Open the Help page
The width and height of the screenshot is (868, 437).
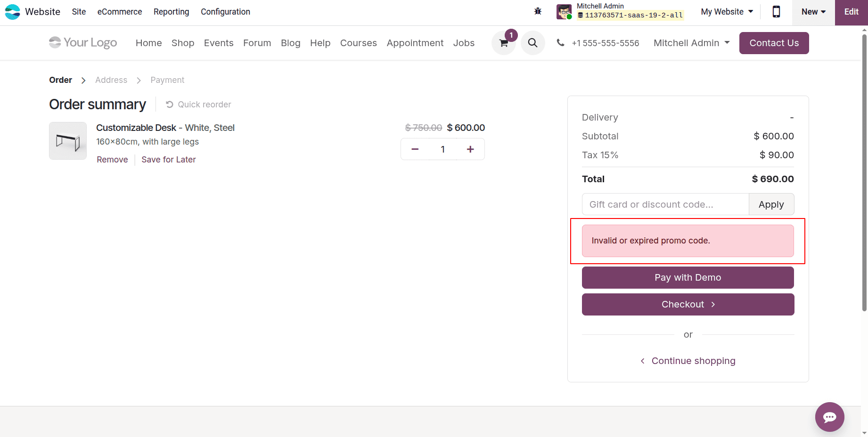(320, 43)
